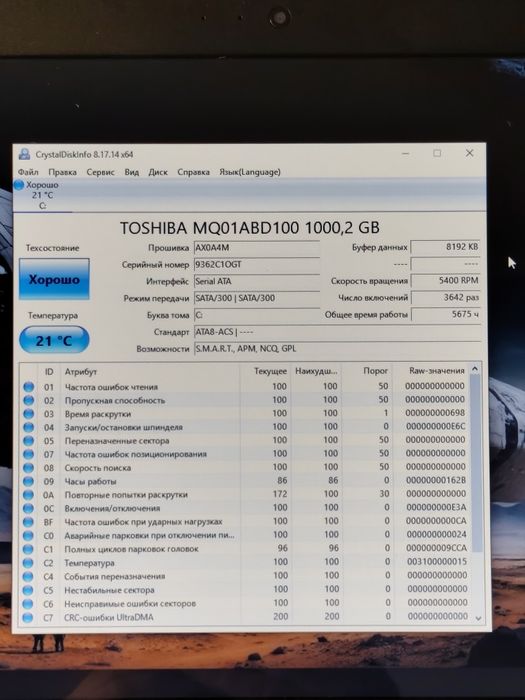Open the Язык(Language) menu

tap(250, 172)
